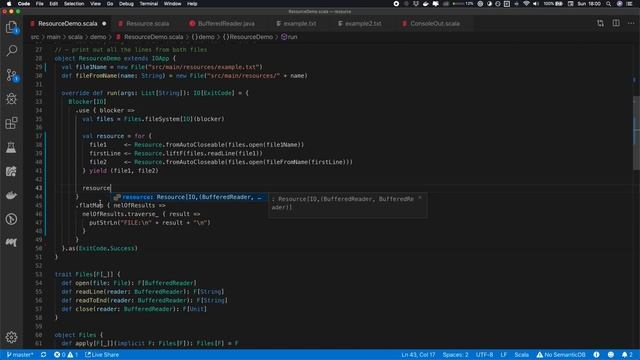Screen dimensions: 640x360
Task: Click 'trait Files[F[_]] {' on line 53
Action: pyautogui.click(x=88, y=274)
